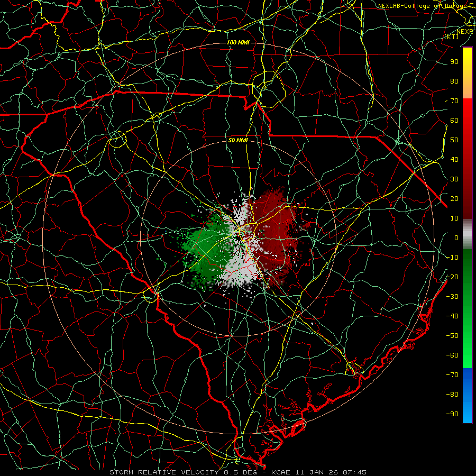Pick the gray zero-velocity segment of the color bar

click(x=467, y=234)
